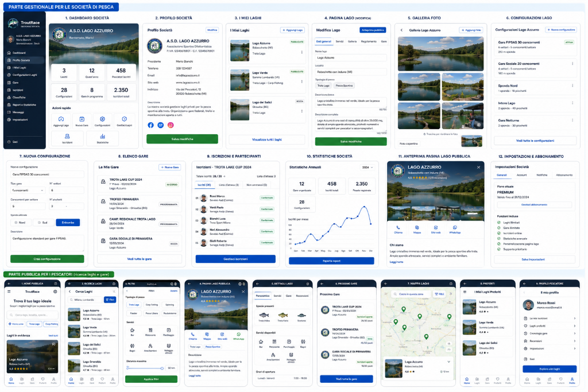
Task: Open the hamburger menu in mobile Home Pubblica
Action: tap(9, 292)
